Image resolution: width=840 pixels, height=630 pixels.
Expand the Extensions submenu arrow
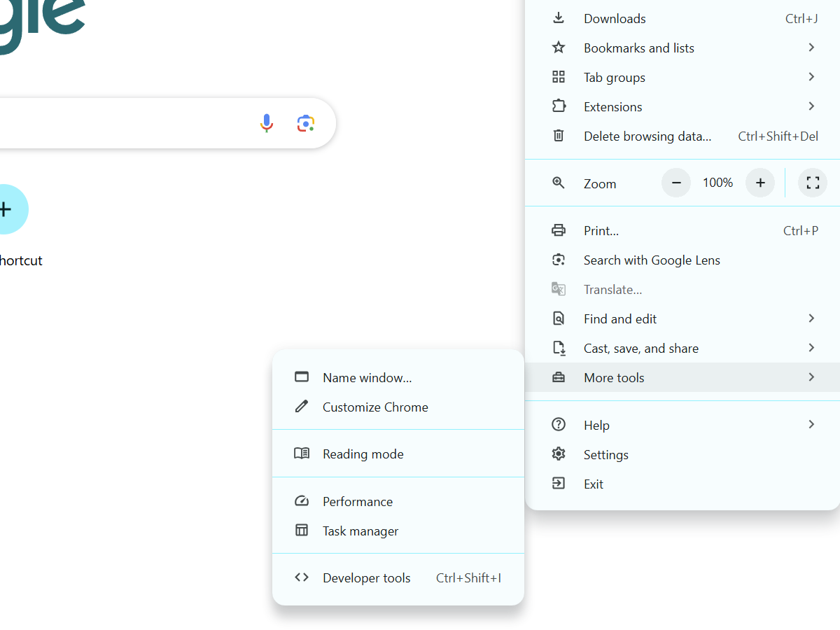pos(811,106)
